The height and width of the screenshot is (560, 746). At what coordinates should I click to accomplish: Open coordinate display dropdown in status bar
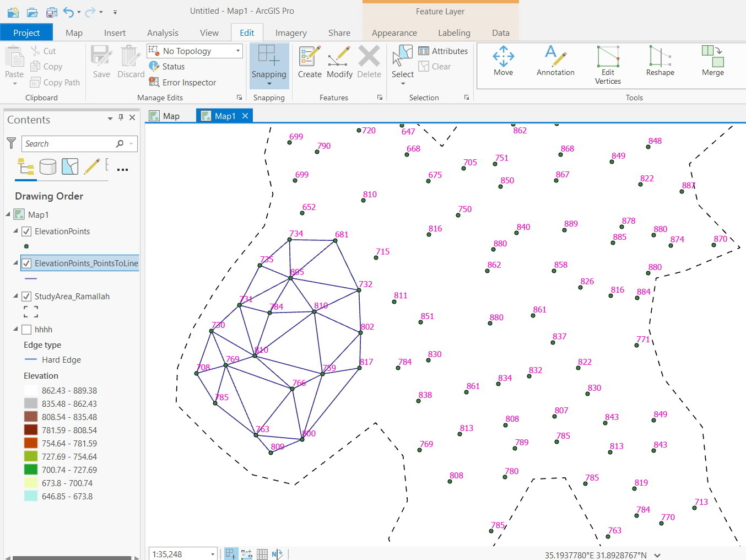[657, 556]
